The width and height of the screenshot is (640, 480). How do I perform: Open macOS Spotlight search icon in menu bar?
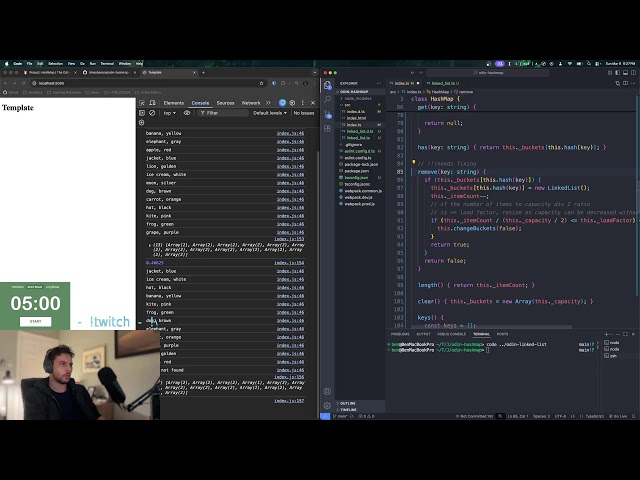point(589,64)
